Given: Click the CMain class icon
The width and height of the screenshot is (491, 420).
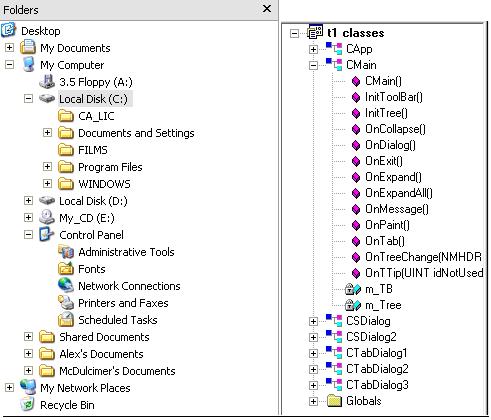Looking at the screenshot, I should tap(334, 64).
